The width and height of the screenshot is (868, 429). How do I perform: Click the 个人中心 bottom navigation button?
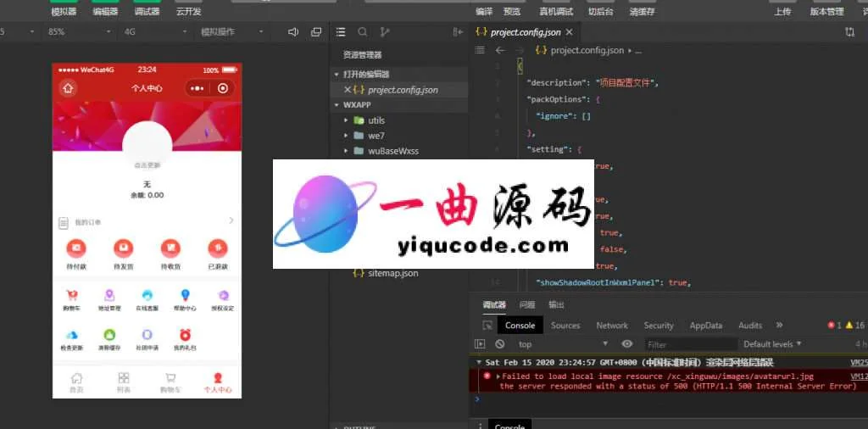point(218,382)
